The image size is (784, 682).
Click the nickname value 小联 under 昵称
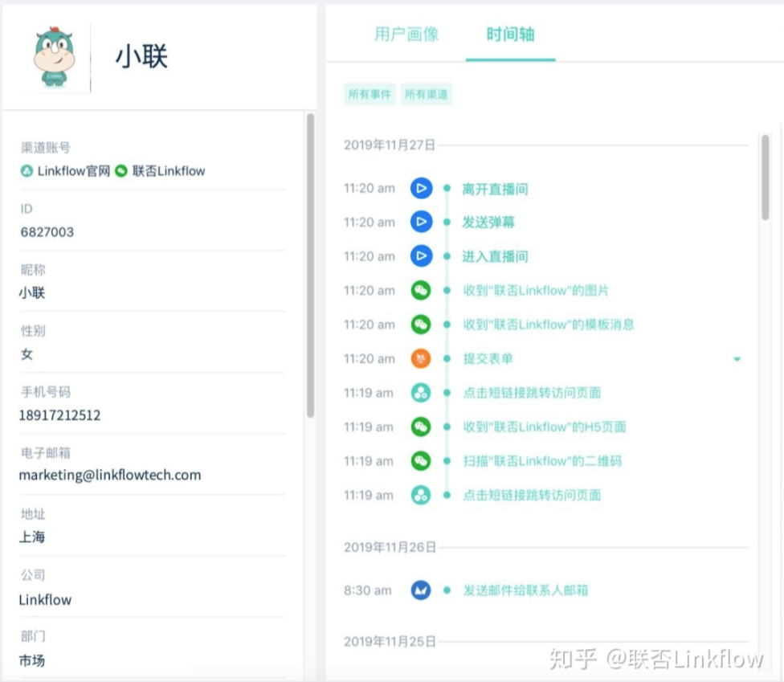pos(32,293)
